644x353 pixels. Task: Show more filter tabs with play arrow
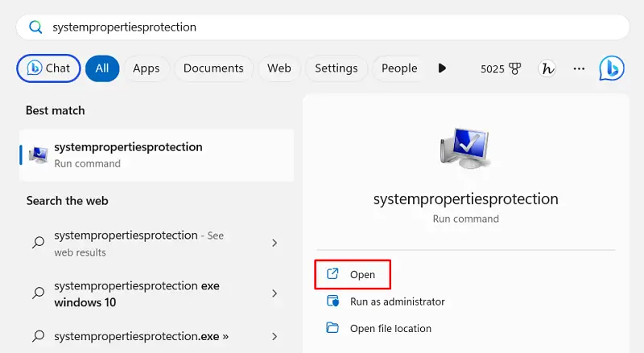[x=442, y=68]
